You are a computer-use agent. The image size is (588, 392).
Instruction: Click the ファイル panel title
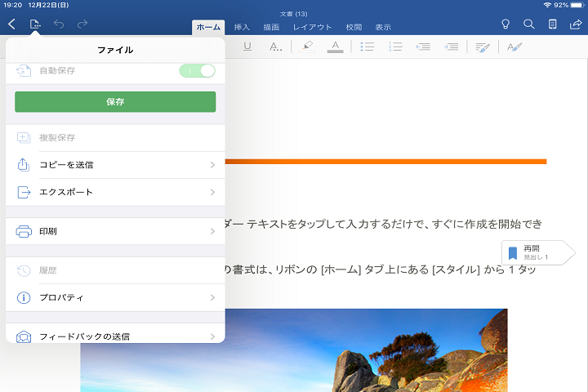[115, 50]
